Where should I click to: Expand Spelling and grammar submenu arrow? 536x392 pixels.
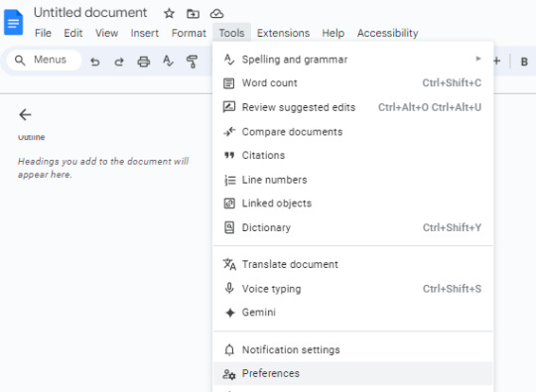[478, 59]
